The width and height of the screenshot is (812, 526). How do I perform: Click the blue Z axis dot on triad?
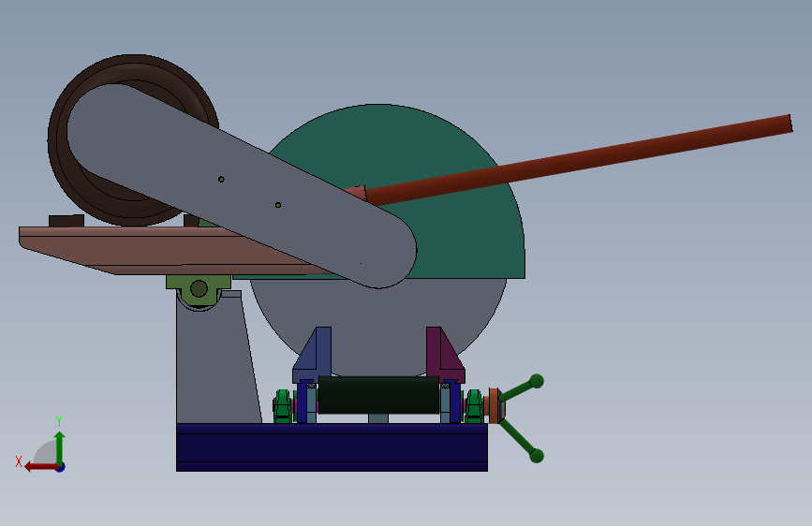[61, 467]
